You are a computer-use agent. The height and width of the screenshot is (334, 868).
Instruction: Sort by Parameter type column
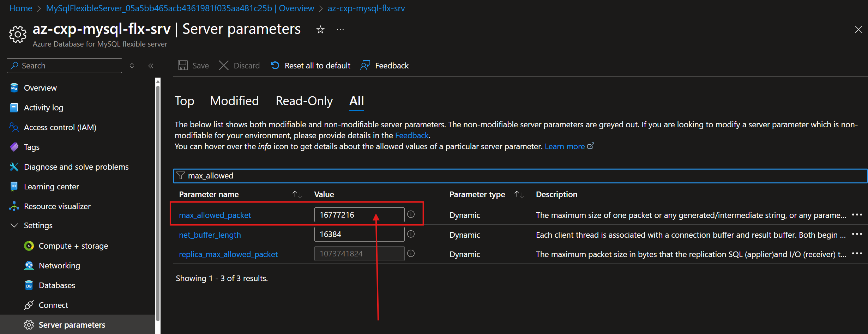pyautogui.click(x=519, y=194)
